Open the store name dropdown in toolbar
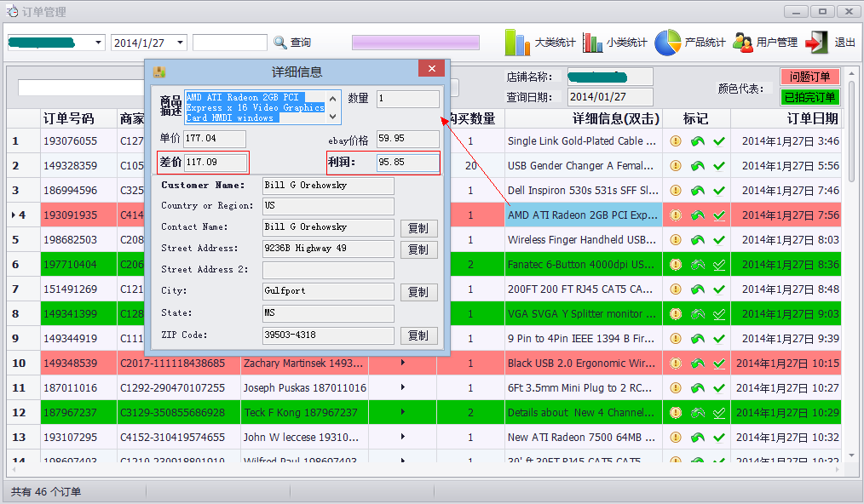The height and width of the screenshot is (504, 864). (98, 43)
